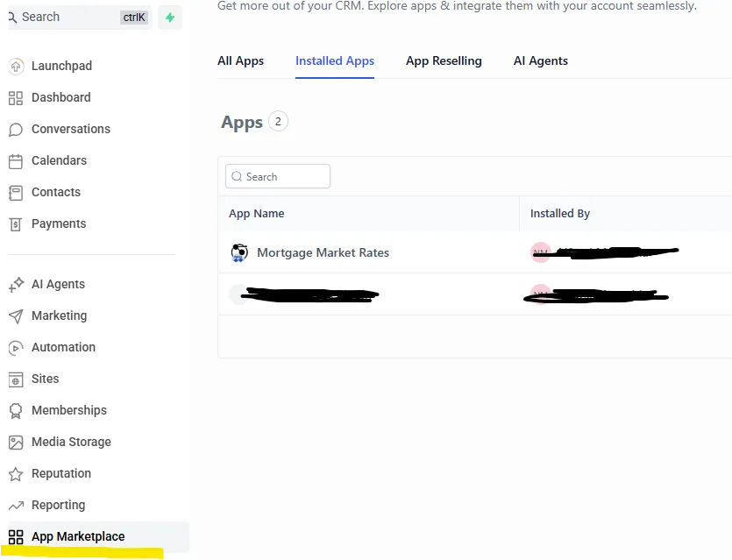Open the Launchpad from the sidebar

point(60,66)
